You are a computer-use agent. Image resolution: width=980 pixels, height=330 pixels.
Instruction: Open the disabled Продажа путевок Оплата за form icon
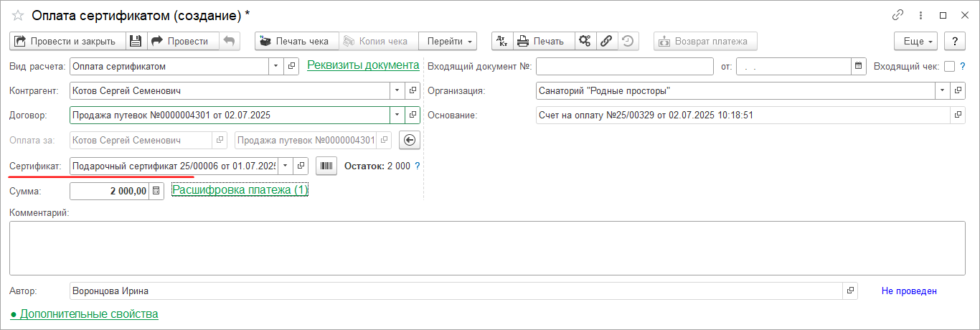[385, 140]
